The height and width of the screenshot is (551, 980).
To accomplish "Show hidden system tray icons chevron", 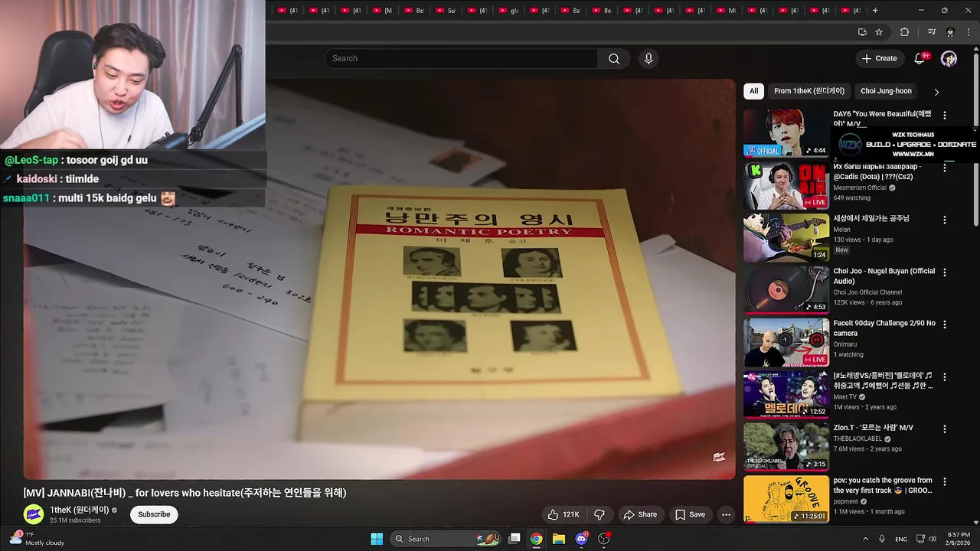I will coord(865,539).
